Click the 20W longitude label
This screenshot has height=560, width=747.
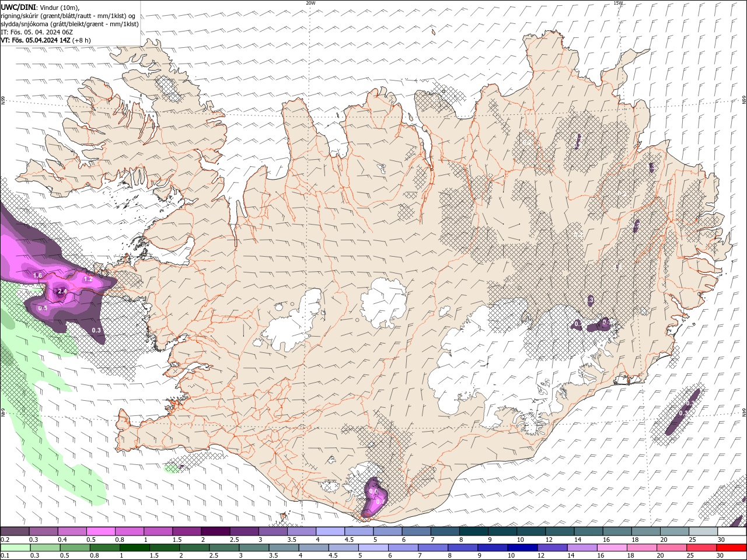[x=310, y=3]
